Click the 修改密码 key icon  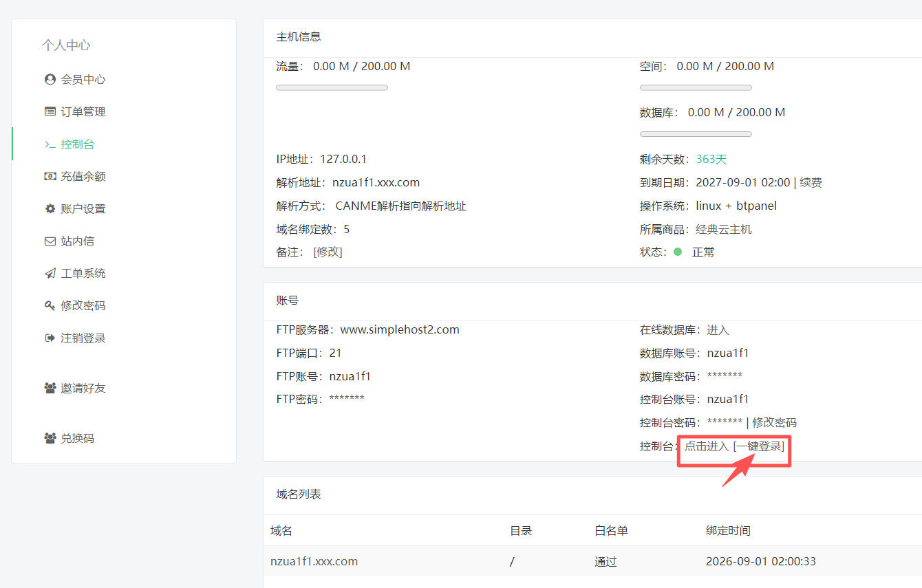(50, 305)
